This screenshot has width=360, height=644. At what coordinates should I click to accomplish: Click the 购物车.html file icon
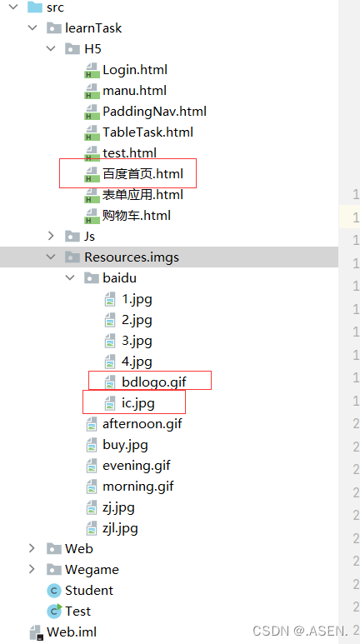(x=92, y=216)
